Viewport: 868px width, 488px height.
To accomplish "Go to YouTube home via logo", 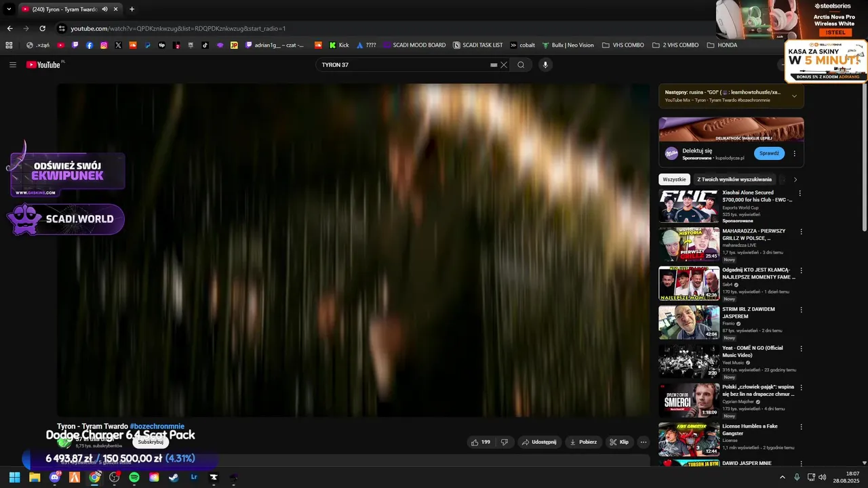I will (x=45, y=65).
